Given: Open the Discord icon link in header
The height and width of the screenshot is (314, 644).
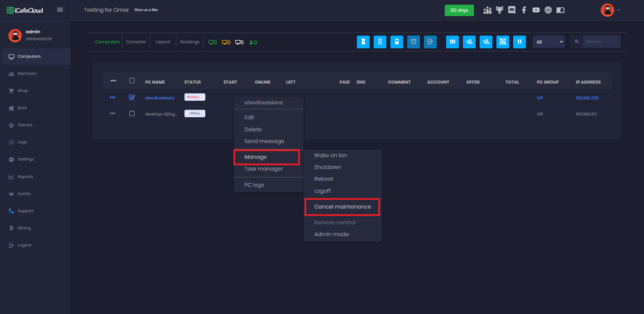Looking at the screenshot, I should coord(512,10).
